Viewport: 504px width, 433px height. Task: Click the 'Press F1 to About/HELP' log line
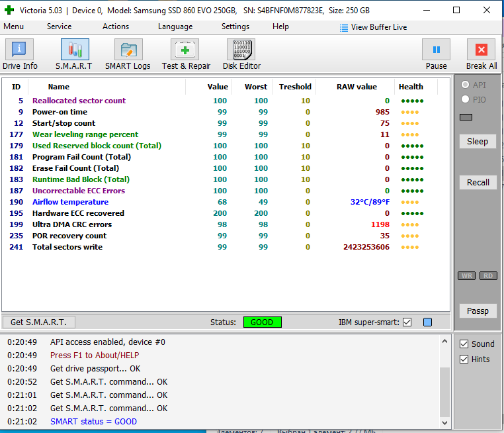95,355
